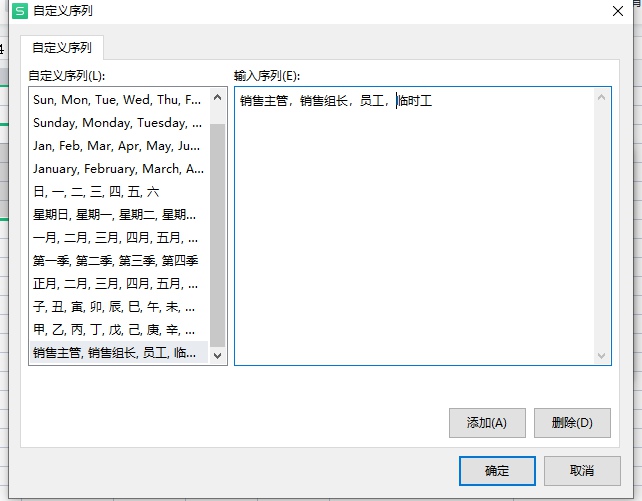Viewport: 642px width, 501px height.
Task: Click the custom list scroll up arrow
Action: 217,97
